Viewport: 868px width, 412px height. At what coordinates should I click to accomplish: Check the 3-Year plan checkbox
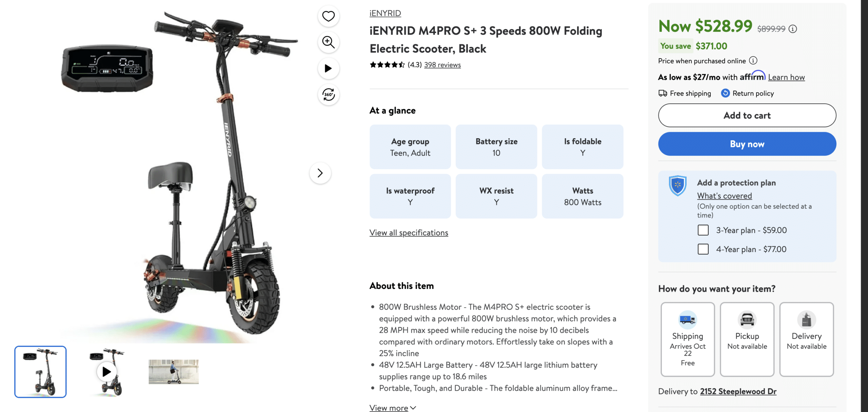(x=703, y=230)
